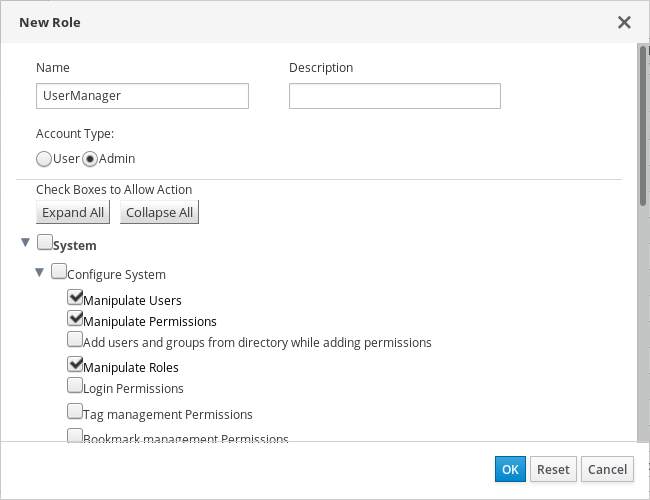Enable adding users and groups from directory
Image resolution: width=650 pixels, height=500 pixels.
click(75, 340)
